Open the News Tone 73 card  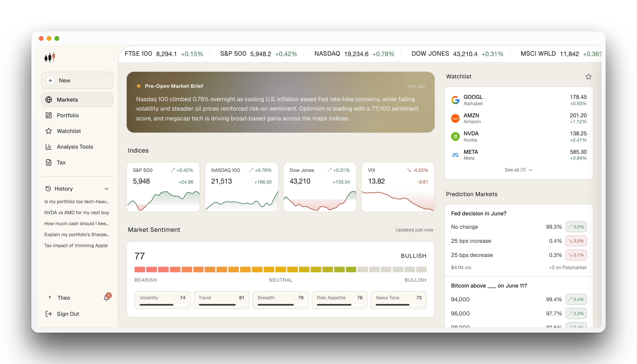coord(399,300)
